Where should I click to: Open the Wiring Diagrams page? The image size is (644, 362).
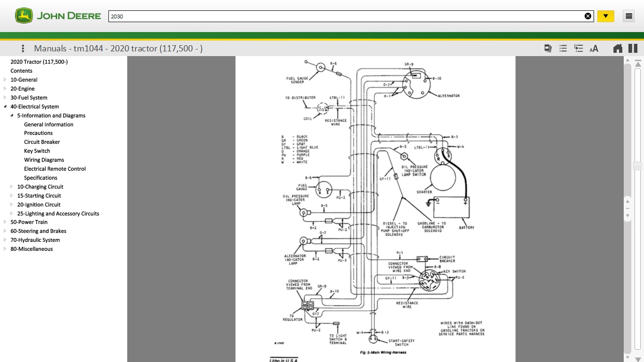(x=44, y=160)
